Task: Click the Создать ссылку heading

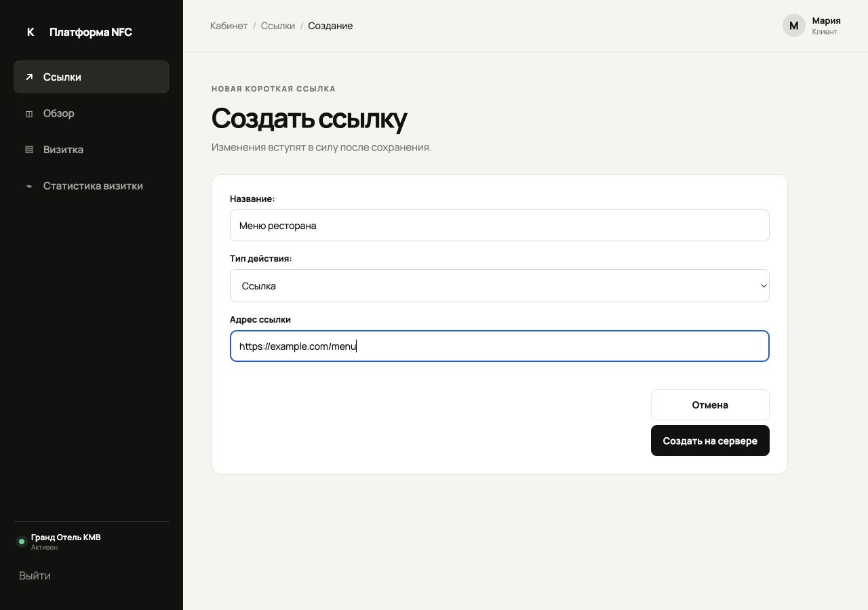Action: coord(309,118)
